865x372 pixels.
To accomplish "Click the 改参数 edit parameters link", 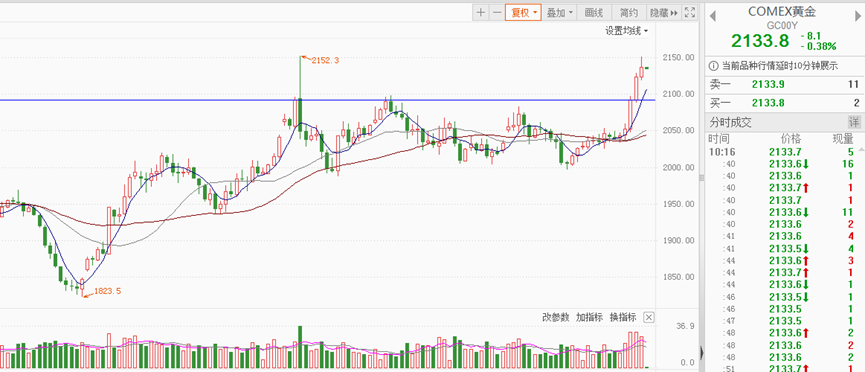I will tap(556, 317).
